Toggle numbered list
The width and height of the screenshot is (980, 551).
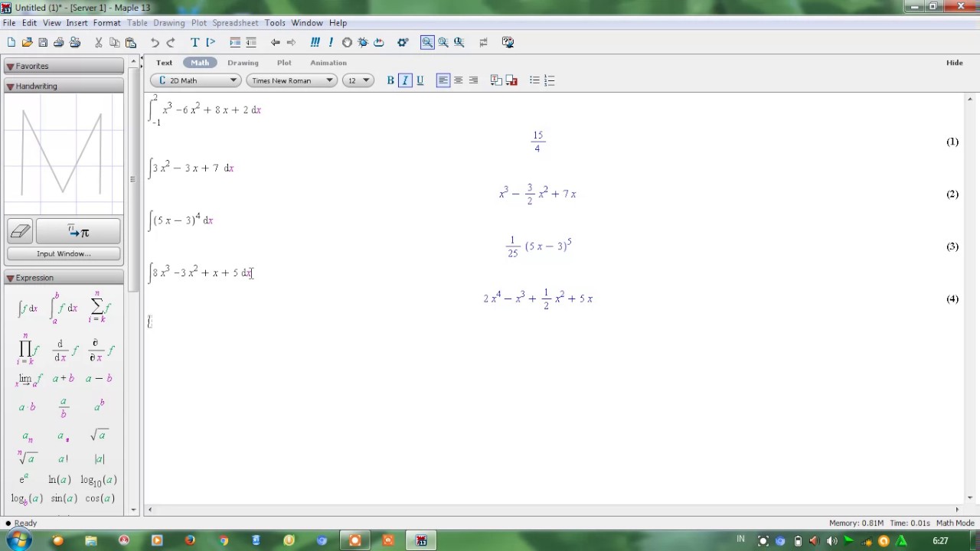tap(549, 80)
